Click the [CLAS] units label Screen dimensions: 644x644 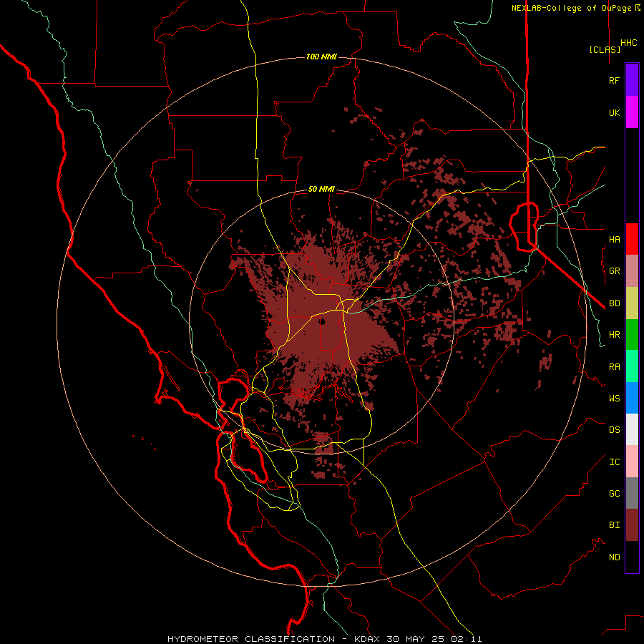coord(605,49)
